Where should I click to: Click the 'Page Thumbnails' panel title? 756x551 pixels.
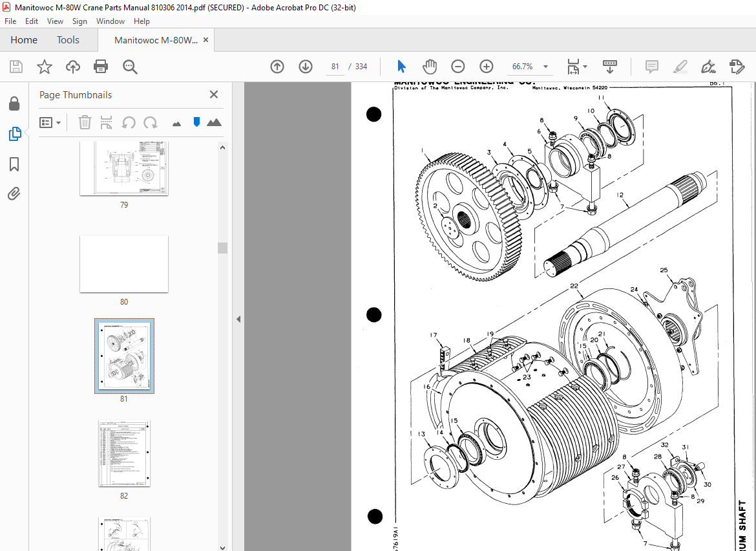(76, 95)
